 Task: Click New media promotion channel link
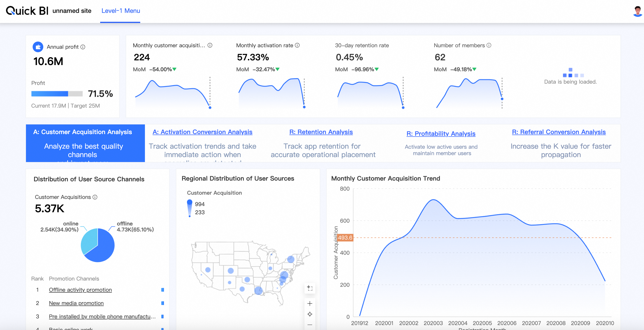(76, 303)
